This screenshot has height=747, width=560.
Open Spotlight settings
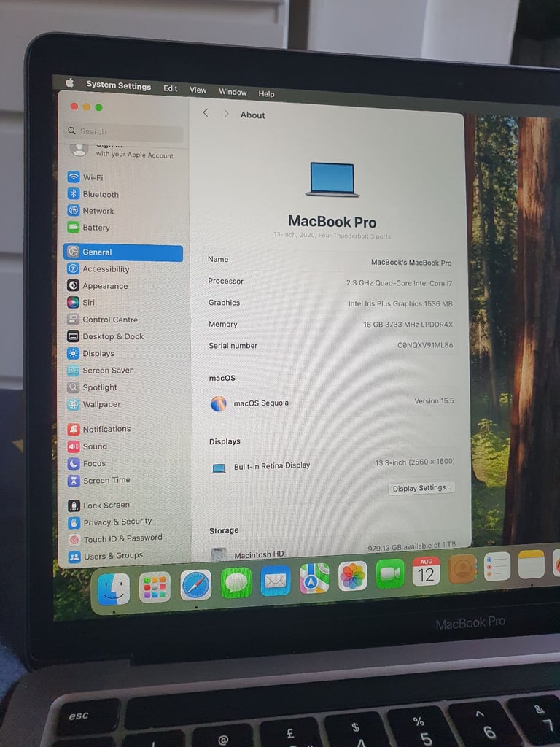(x=93, y=387)
